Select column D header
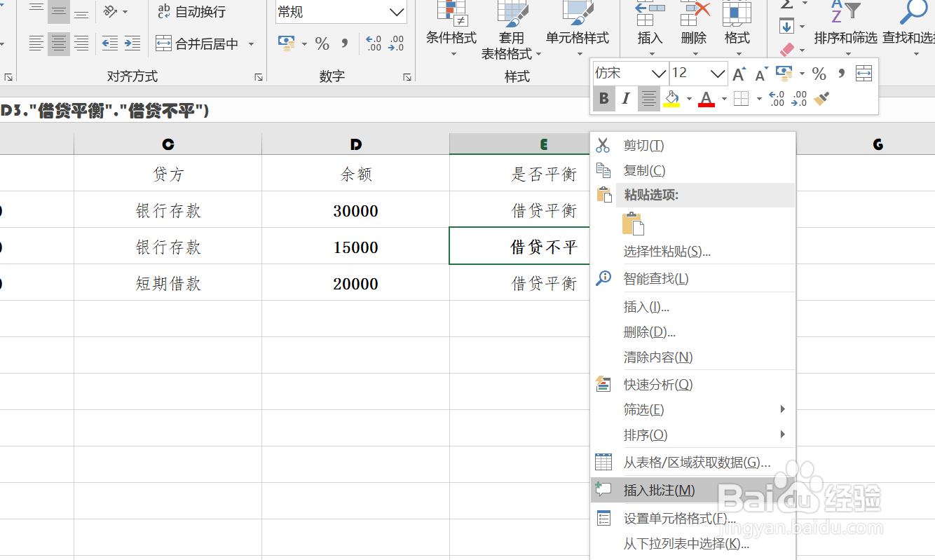Viewport: 935px width, 560px height. pos(356,144)
